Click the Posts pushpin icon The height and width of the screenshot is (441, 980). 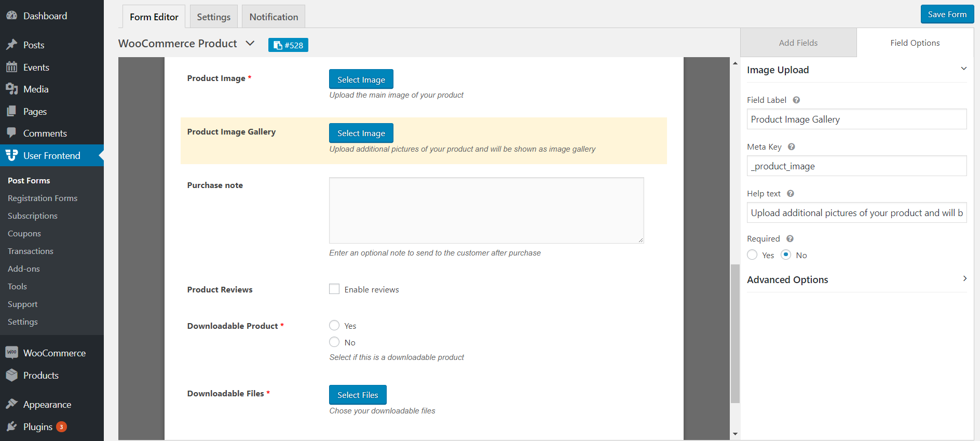click(11, 45)
